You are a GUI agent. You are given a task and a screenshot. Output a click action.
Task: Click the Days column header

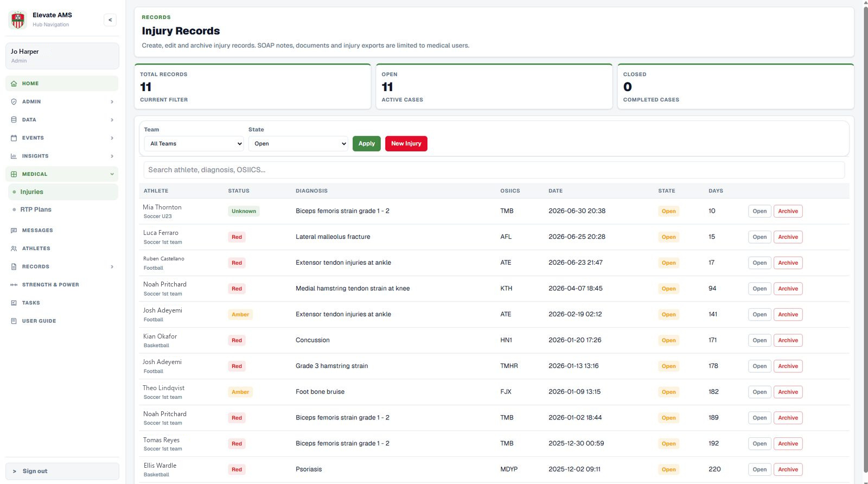(x=716, y=191)
